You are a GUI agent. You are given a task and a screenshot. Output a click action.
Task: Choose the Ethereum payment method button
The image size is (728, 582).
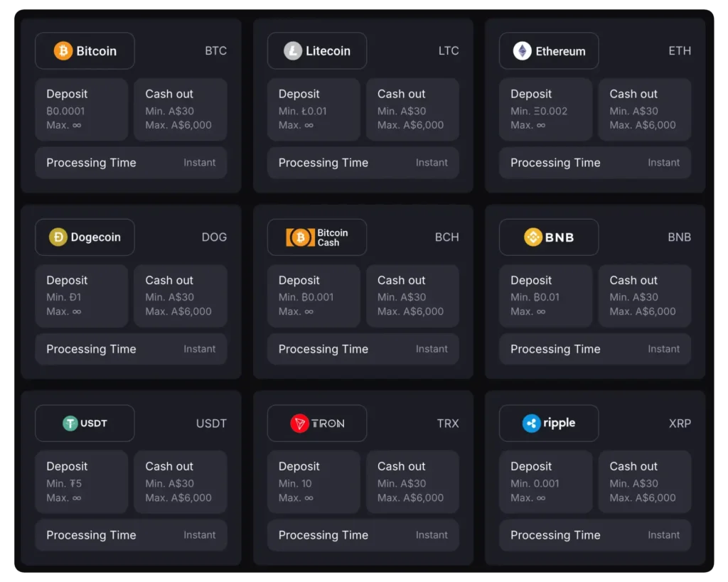pyautogui.click(x=549, y=51)
